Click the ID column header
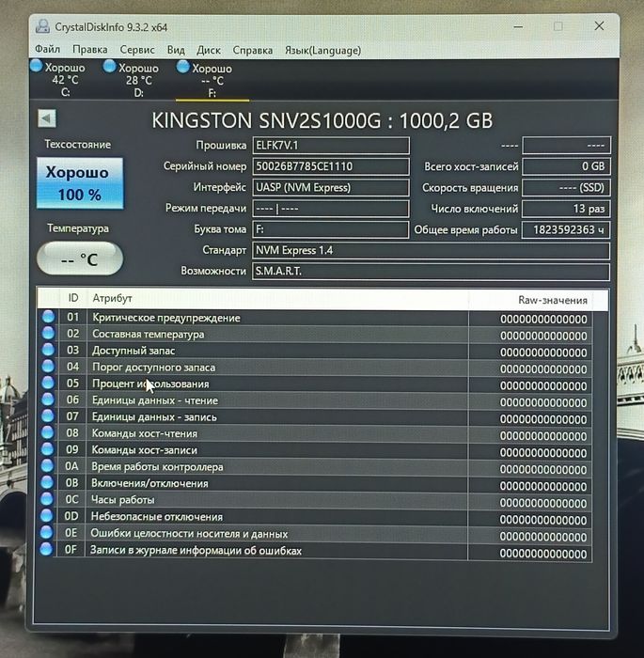The height and width of the screenshot is (658, 644). 73,298
